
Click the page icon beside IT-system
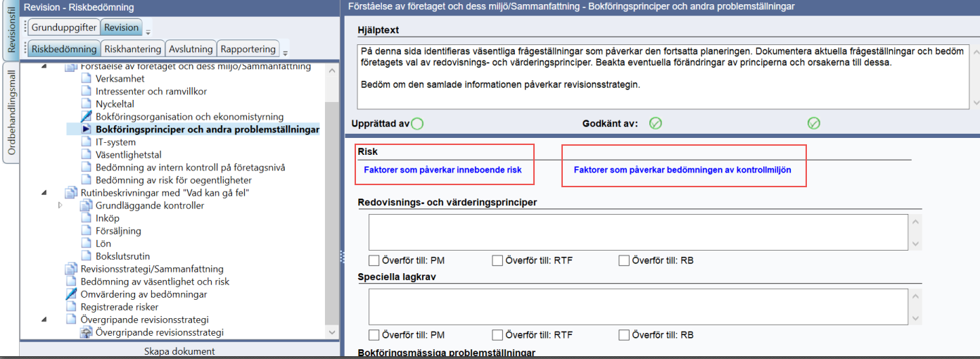point(87,142)
